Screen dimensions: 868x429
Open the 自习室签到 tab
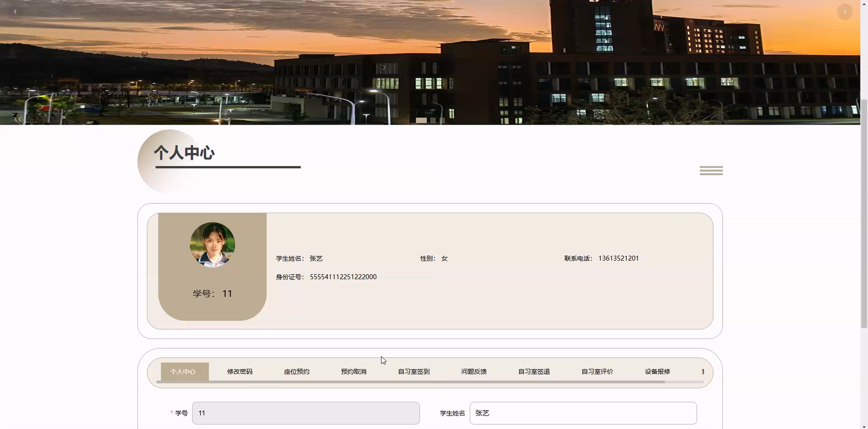coord(413,371)
